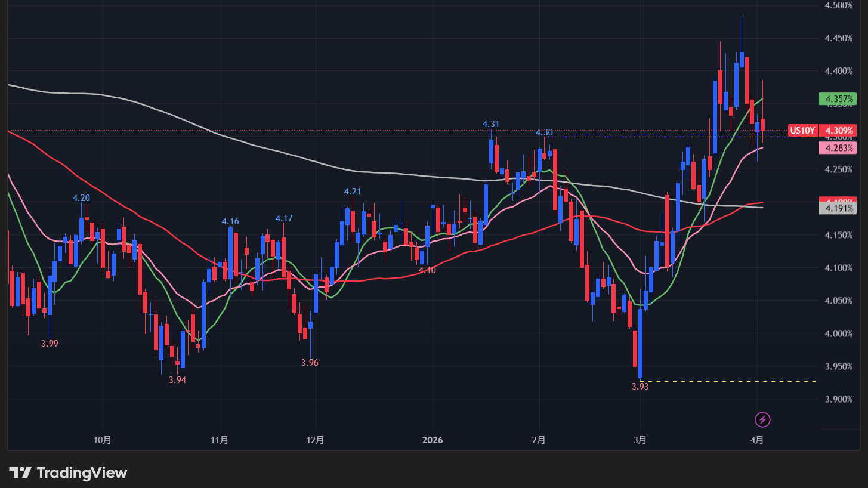Click the 3月 label on time axis
This screenshot has width=868, height=488.
(640, 440)
